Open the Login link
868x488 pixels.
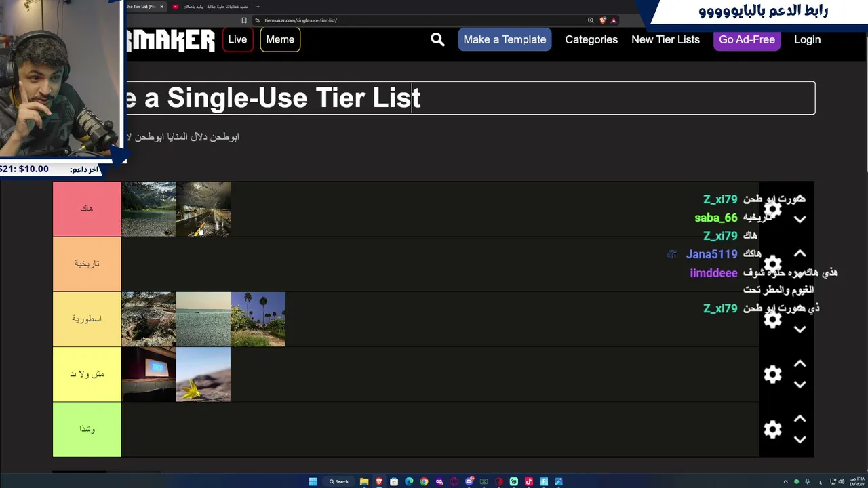[807, 39]
